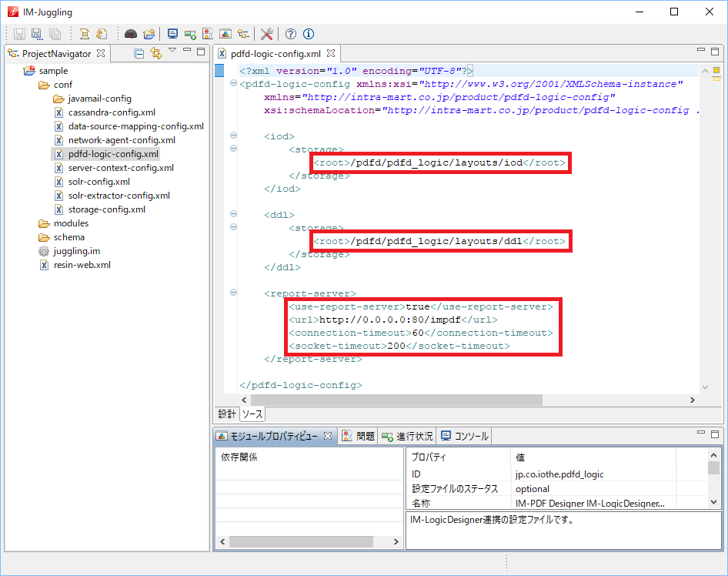Viewport: 728px width, 576px height.
Task: Collapse the iod element fold marker
Action: click(233, 136)
